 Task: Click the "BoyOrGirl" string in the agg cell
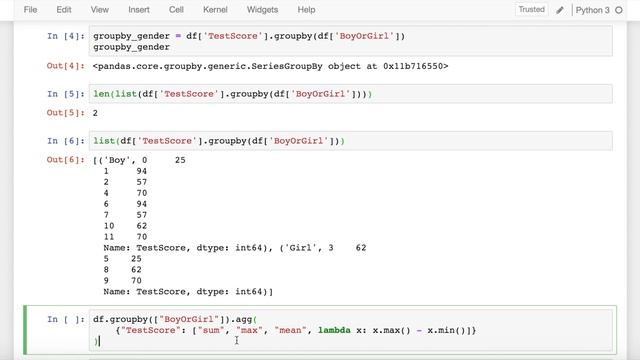point(189,319)
